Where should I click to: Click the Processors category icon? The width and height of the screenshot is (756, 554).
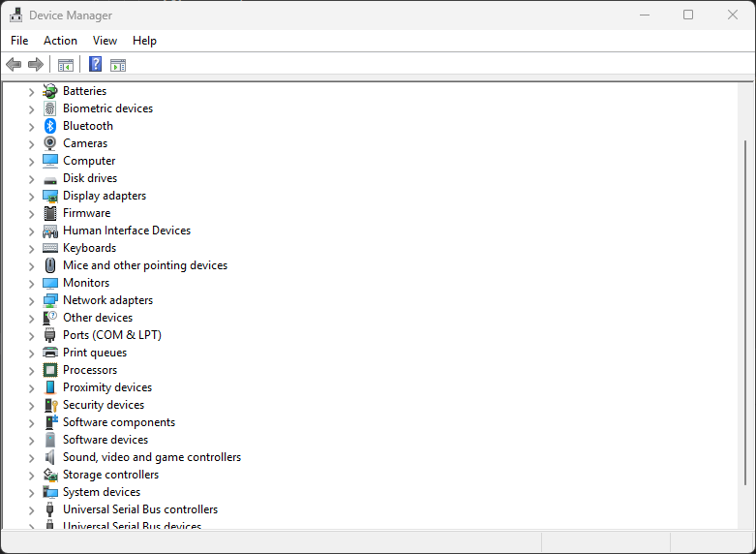[x=50, y=370]
